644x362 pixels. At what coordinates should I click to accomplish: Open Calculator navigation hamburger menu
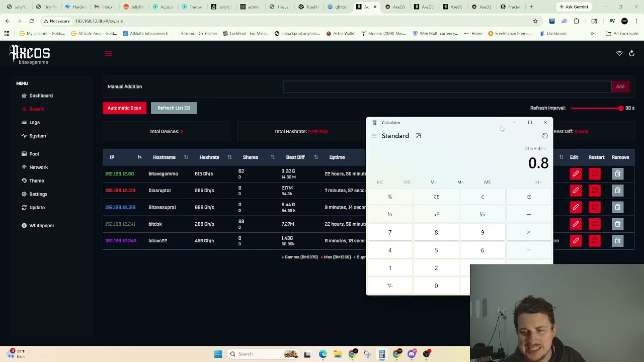pos(374,136)
